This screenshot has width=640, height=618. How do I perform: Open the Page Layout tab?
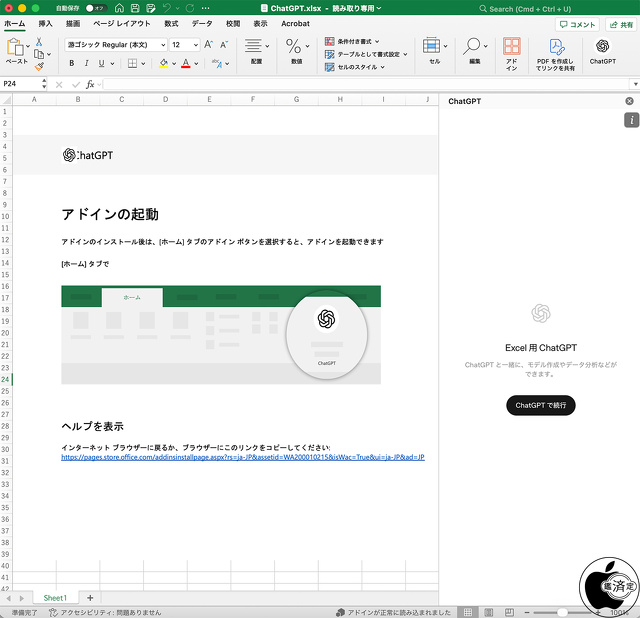pyautogui.click(x=122, y=24)
